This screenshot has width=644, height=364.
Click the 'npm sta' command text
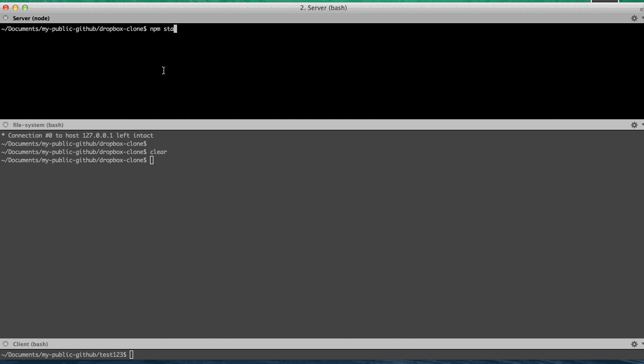[162, 29]
